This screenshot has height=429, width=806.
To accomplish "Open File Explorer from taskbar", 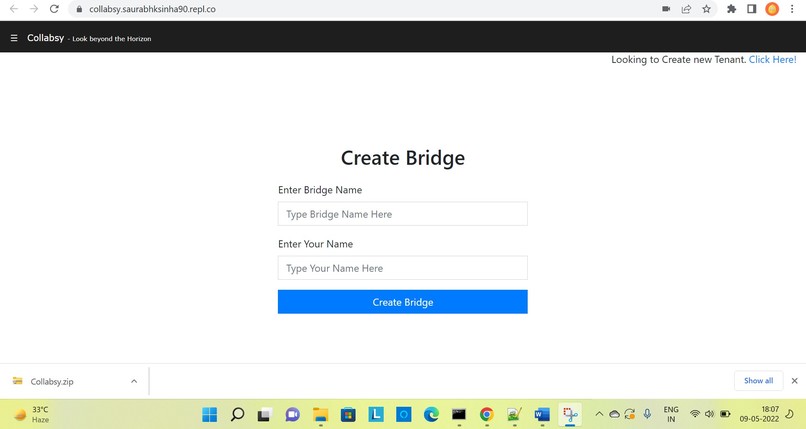I will tap(320, 414).
